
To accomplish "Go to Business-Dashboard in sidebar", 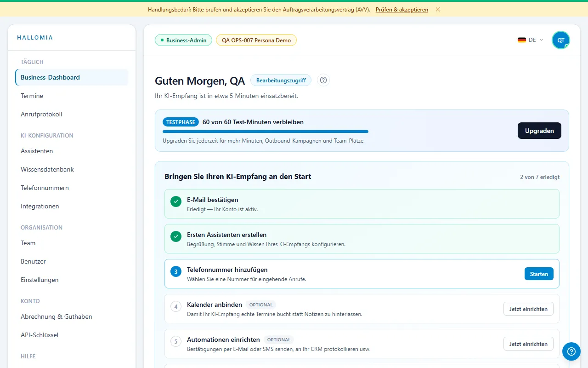I will click(x=72, y=77).
